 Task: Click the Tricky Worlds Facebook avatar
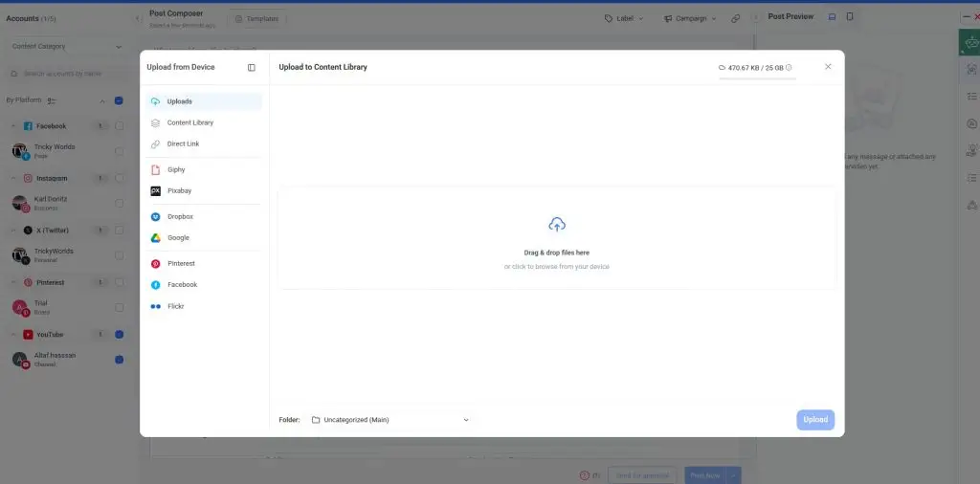tap(20, 151)
